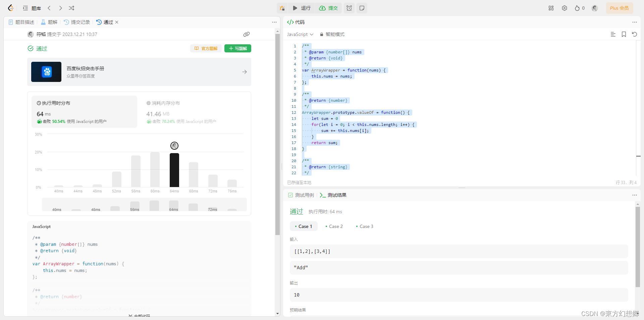The image size is (644, 320).
Task: Click the highlighted 64ms bar
Action: point(174,170)
